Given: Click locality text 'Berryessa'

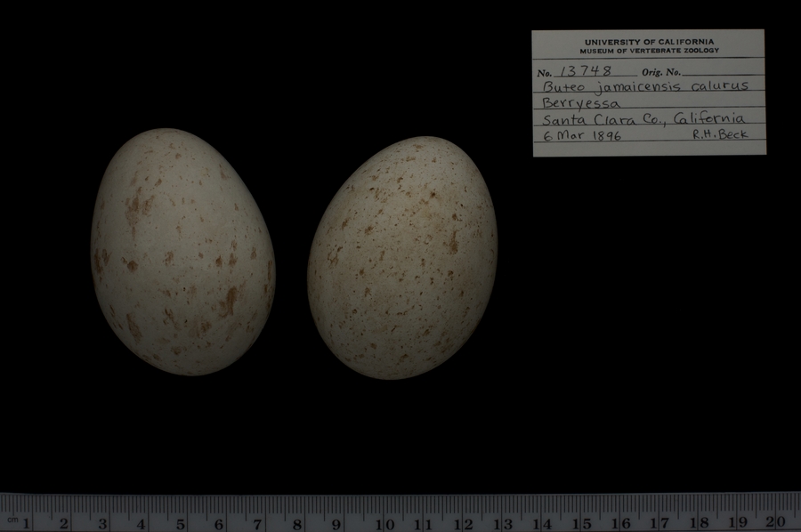Looking at the screenshot, I should [581, 103].
